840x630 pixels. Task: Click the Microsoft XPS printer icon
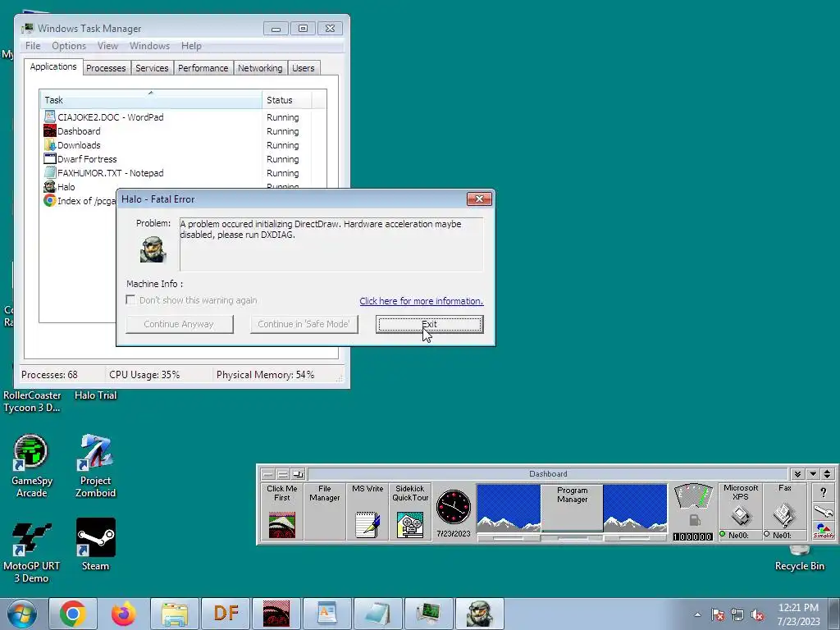741,515
